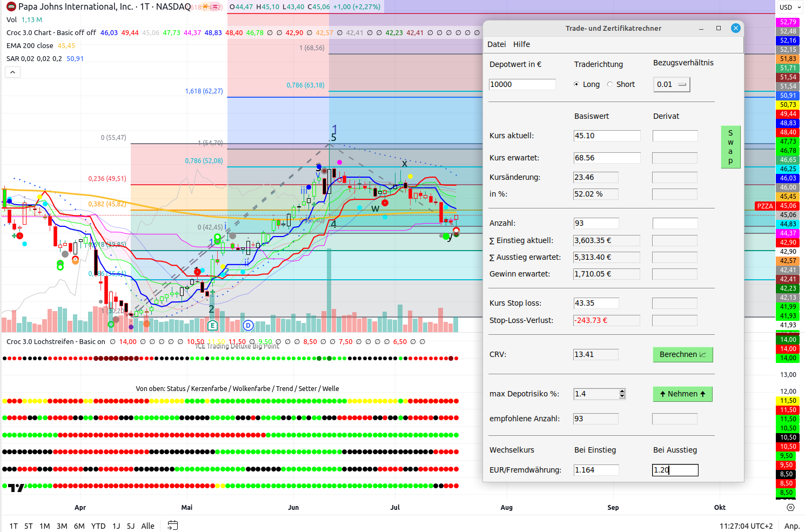Collapse the indicator legend with chevron
The height and width of the screenshot is (532, 805).
(13, 72)
